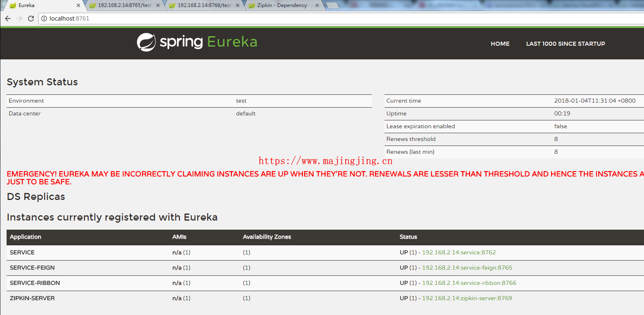Click the Spring Eureka logo

point(197,42)
